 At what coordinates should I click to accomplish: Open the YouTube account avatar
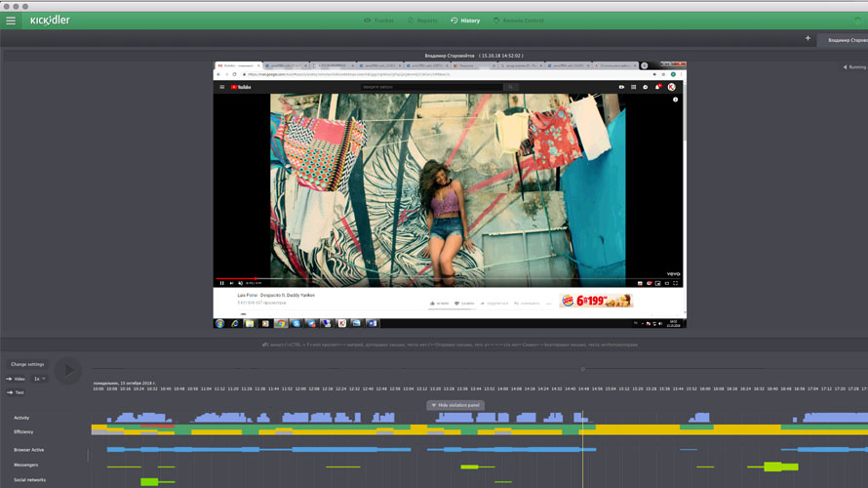pos(672,87)
